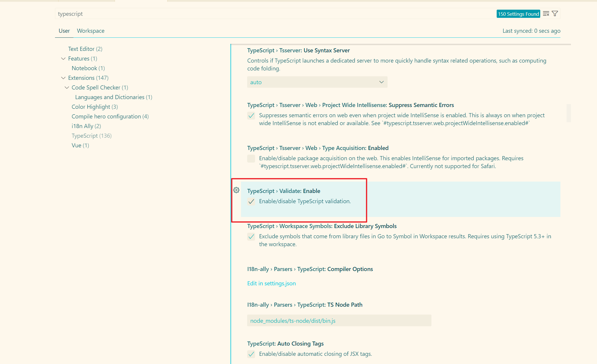Switch to the Workspace settings tab
597x364 pixels.
(x=90, y=31)
